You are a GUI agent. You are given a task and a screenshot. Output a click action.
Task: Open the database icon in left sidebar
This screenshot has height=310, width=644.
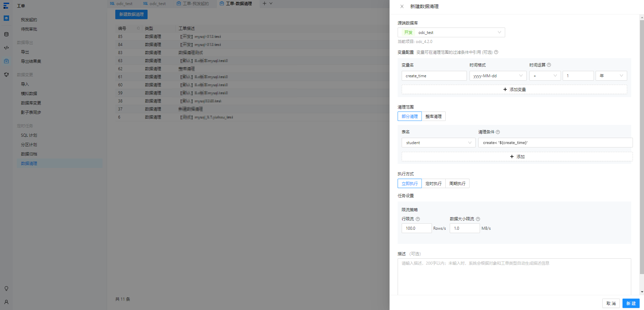point(6,34)
